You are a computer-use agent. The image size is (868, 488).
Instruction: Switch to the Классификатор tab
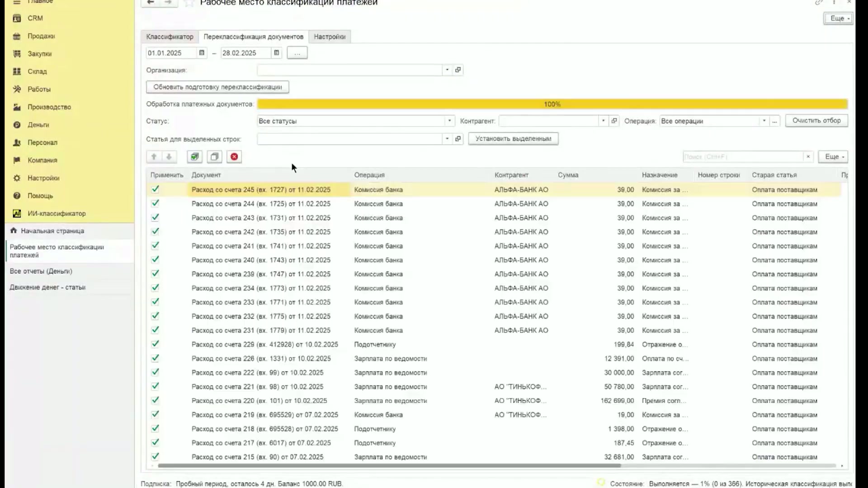click(x=170, y=37)
